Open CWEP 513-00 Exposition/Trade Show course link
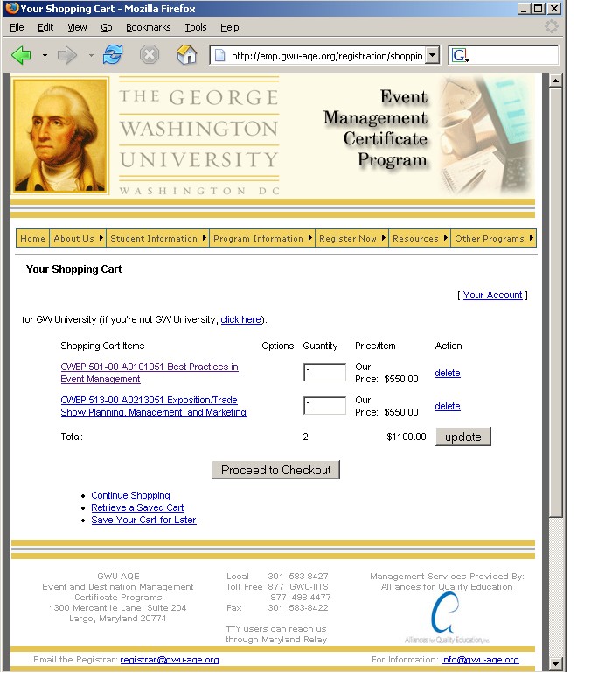This screenshot has width=612, height=700. [154, 406]
